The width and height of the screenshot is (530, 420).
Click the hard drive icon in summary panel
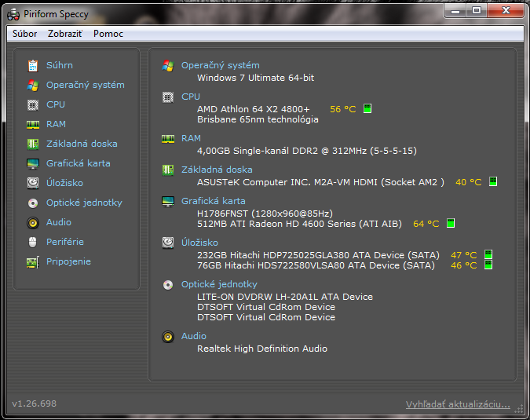click(x=168, y=243)
